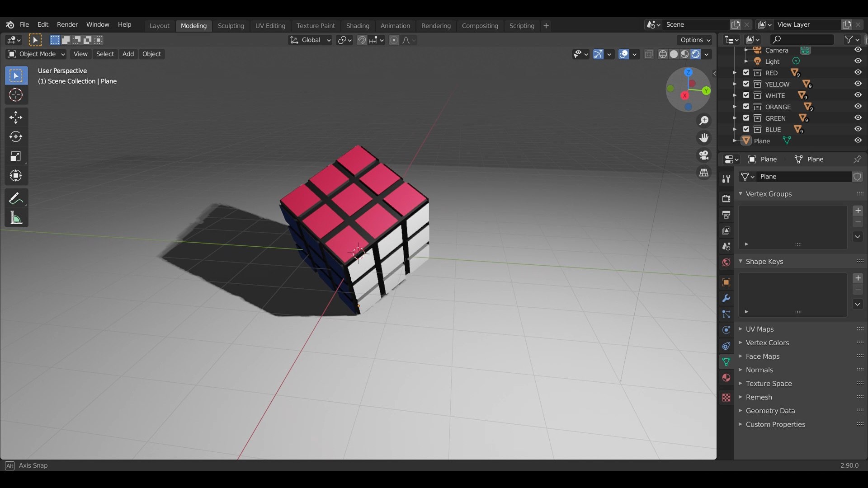
Task: Select the Move tool
Action: pos(16,117)
